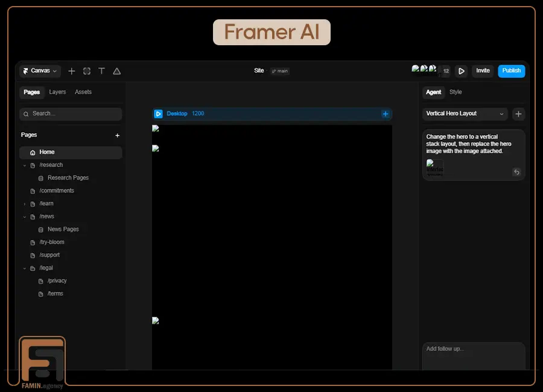The width and height of the screenshot is (543, 392).
Task: Collapse the /legal folder
Action: coord(25,268)
